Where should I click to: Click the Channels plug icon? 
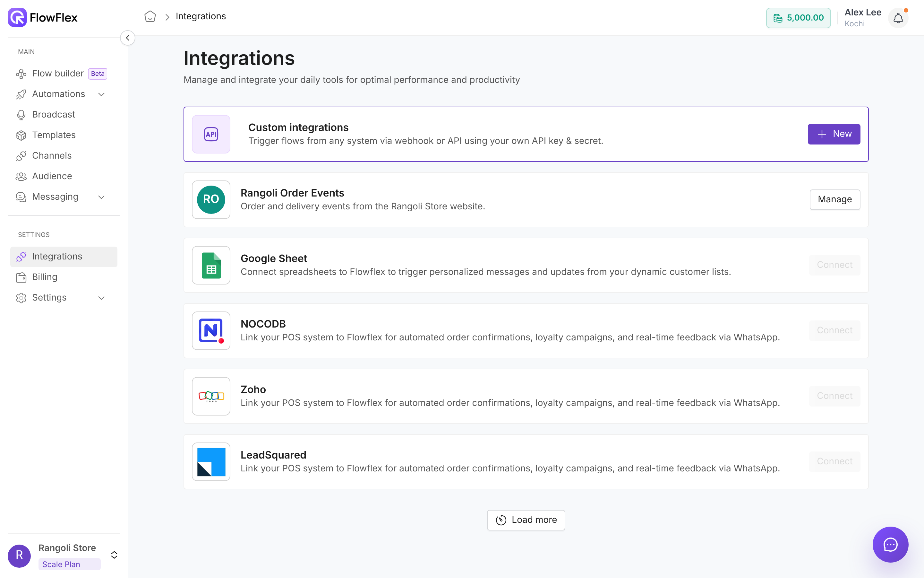point(21,156)
